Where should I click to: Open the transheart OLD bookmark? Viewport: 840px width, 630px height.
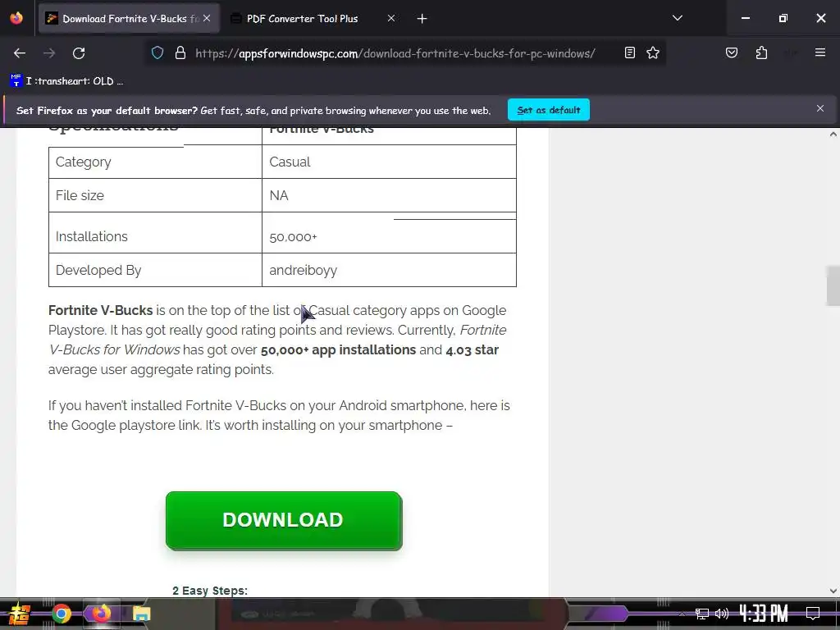pyautogui.click(x=66, y=81)
